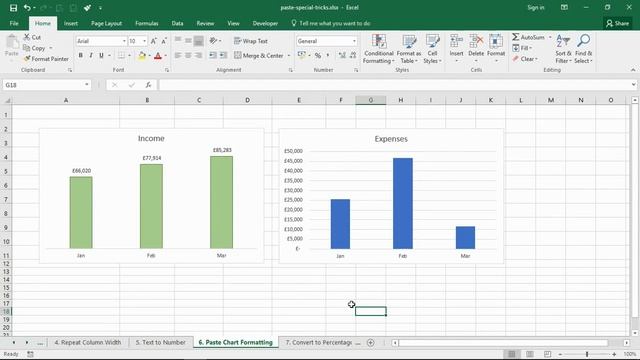640x360 pixels.
Task: Open the font size dropdown
Action: point(144,41)
